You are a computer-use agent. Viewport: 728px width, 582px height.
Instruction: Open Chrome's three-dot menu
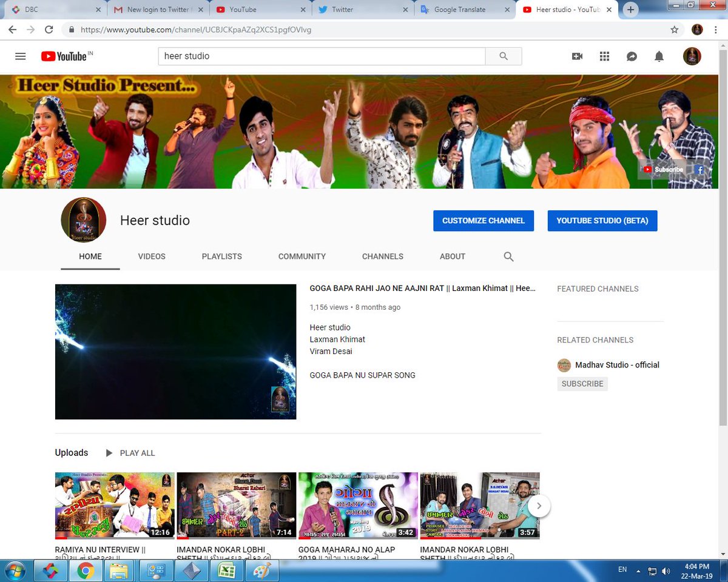pyautogui.click(x=716, y=29)
